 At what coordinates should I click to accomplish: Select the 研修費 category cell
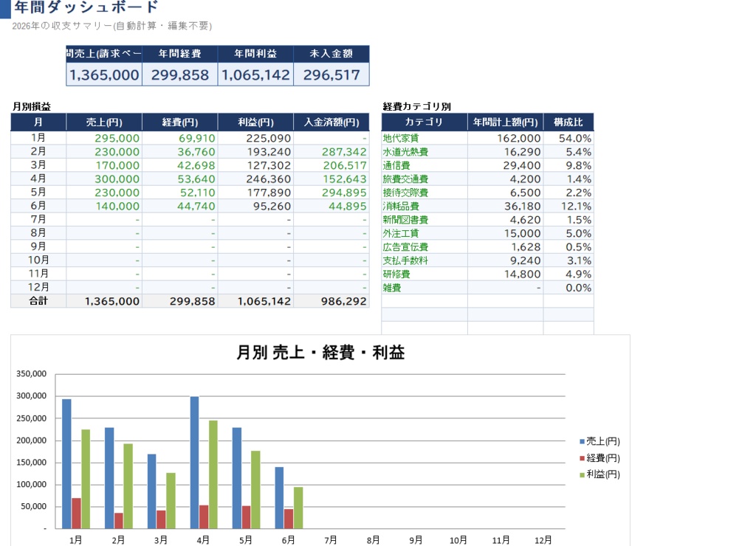(x=425, y=274)
